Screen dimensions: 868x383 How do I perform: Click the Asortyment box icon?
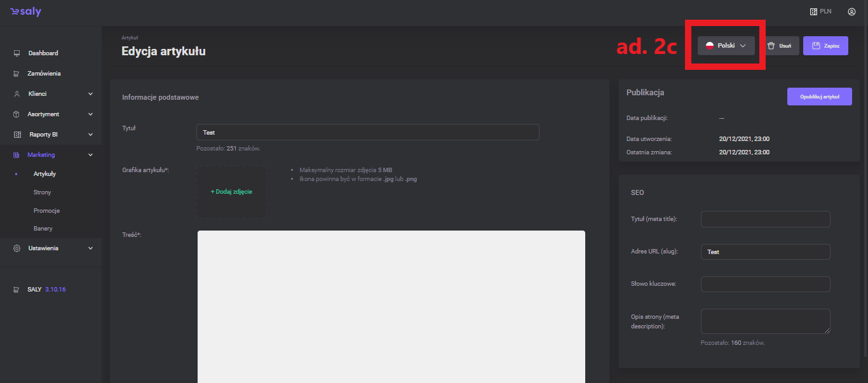[17, 114]
